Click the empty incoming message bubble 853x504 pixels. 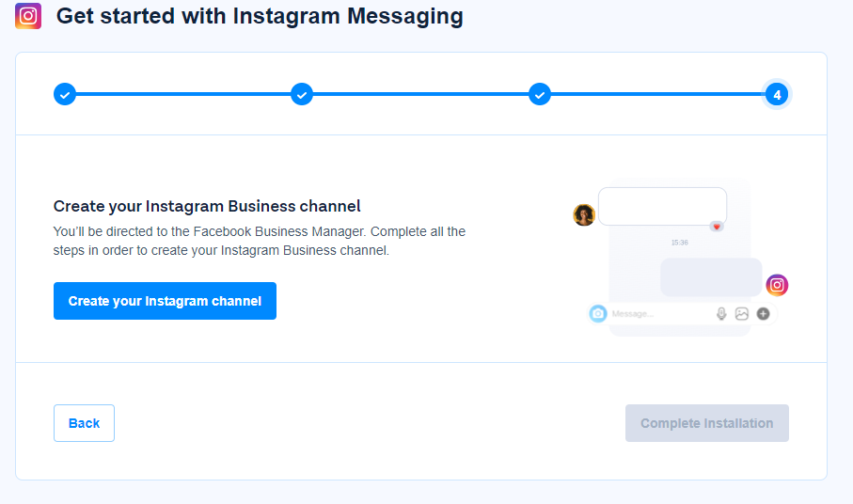pyautogui.click(x=662, y=206)
